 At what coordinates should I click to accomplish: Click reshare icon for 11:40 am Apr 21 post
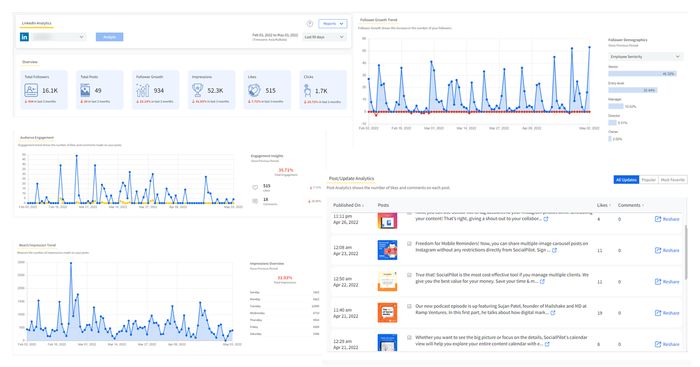point(658,313)
